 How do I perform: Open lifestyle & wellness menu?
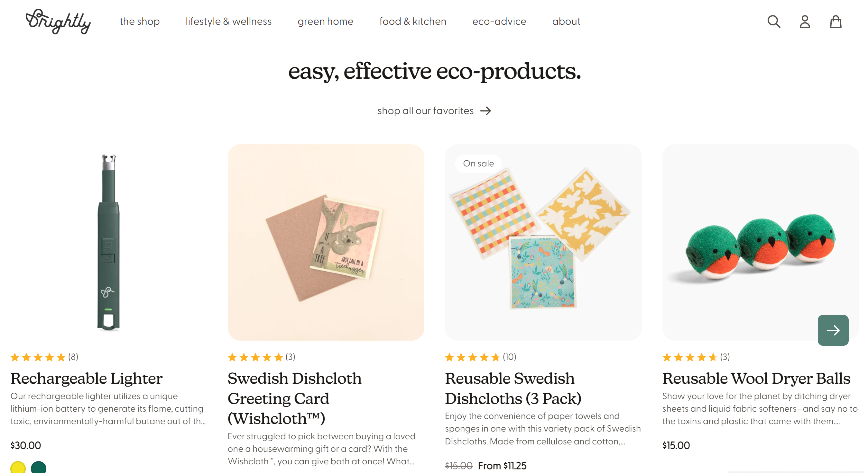(x=228, y=22)
